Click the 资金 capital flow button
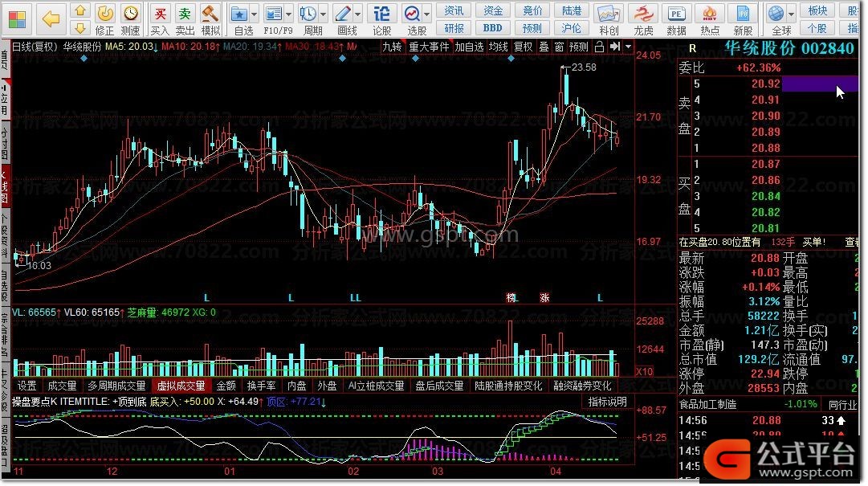 click(493, 10)
